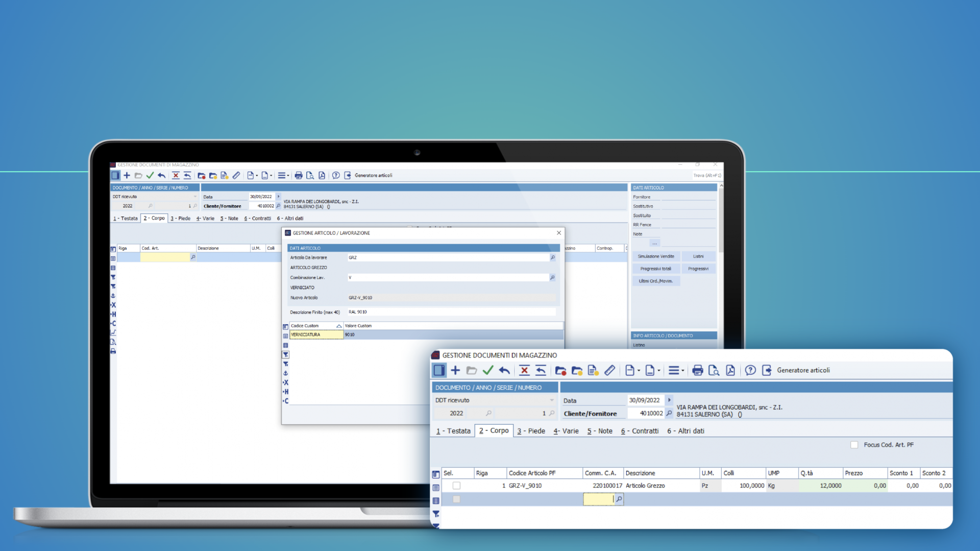Click the H column icon in laptop window sidebar
This screenshot has height=551, width=980.
coord(113,314)
